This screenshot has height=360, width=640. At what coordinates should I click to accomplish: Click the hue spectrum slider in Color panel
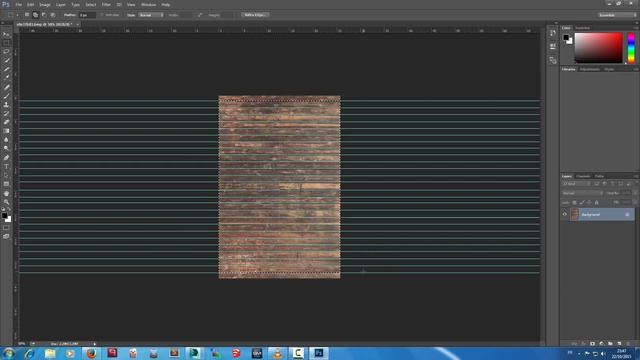[x=631, y=49]
